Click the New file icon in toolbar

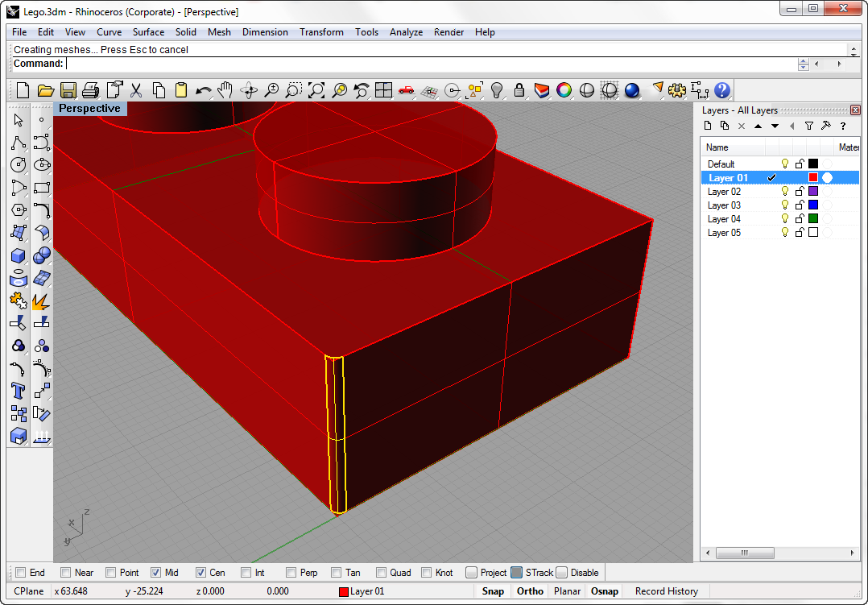pos(23,90)
